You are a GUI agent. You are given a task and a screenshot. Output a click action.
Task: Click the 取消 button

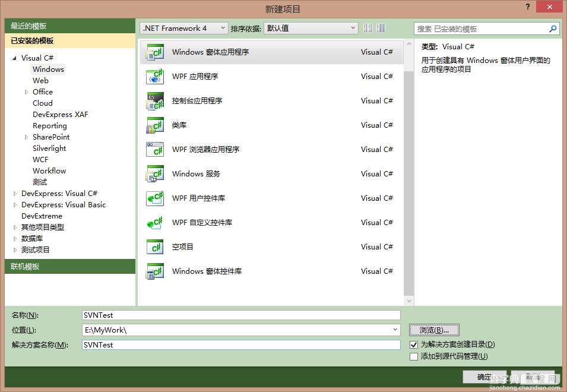(533, 377)
